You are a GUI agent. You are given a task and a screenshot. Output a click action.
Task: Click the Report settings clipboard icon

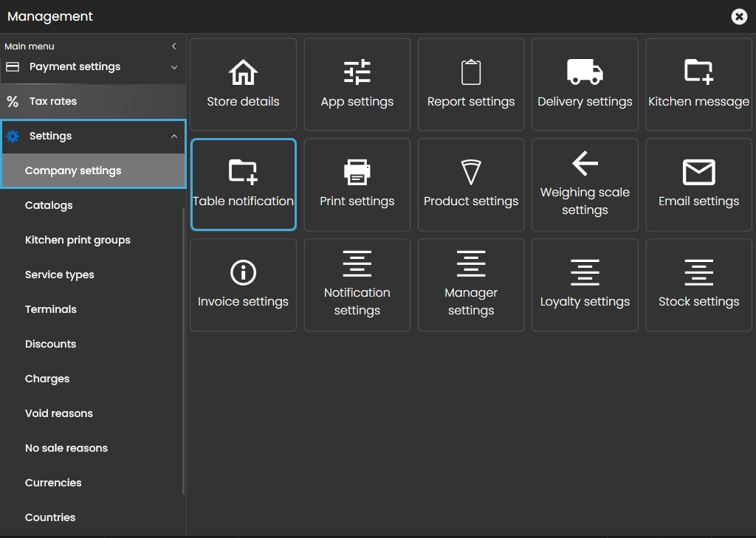(x=471, y=72)
